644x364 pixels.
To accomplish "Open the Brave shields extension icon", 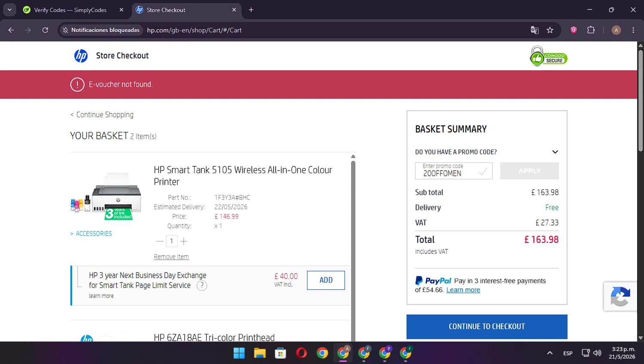I will tap(574, 30).
